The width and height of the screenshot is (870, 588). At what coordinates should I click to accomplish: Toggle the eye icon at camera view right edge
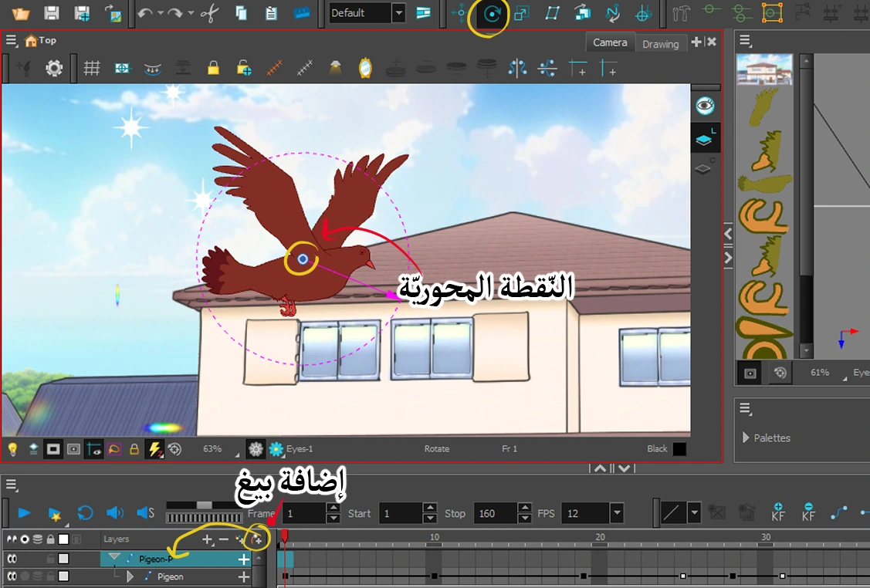click(x=705, y=106)
